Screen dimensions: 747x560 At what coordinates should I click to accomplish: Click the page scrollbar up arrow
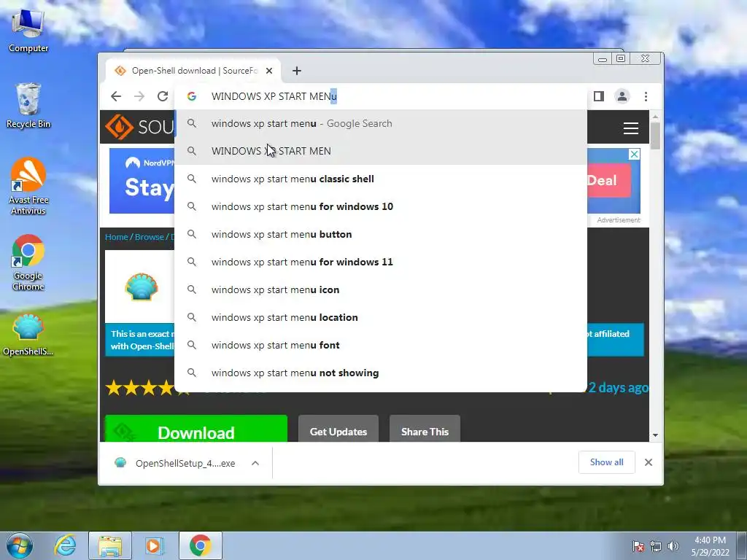click(656, 117)
